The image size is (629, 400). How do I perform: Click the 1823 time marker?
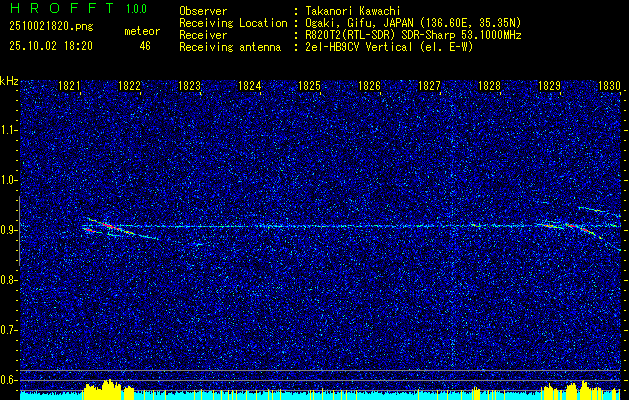189,86
